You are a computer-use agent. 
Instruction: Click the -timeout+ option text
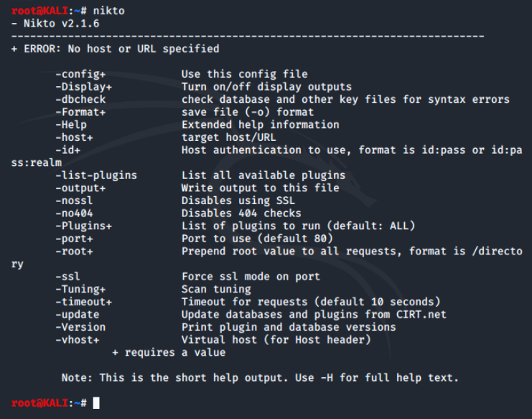click(84, 302)
